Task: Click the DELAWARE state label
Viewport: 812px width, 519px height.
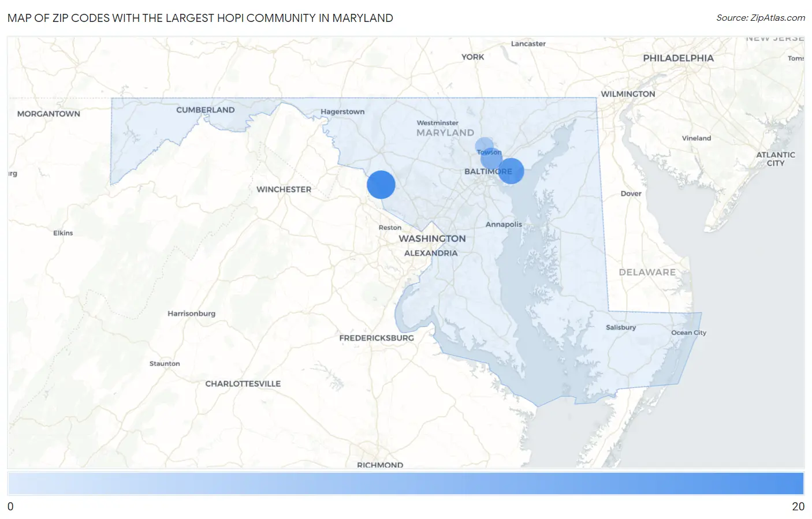Action: coord(647,272)
